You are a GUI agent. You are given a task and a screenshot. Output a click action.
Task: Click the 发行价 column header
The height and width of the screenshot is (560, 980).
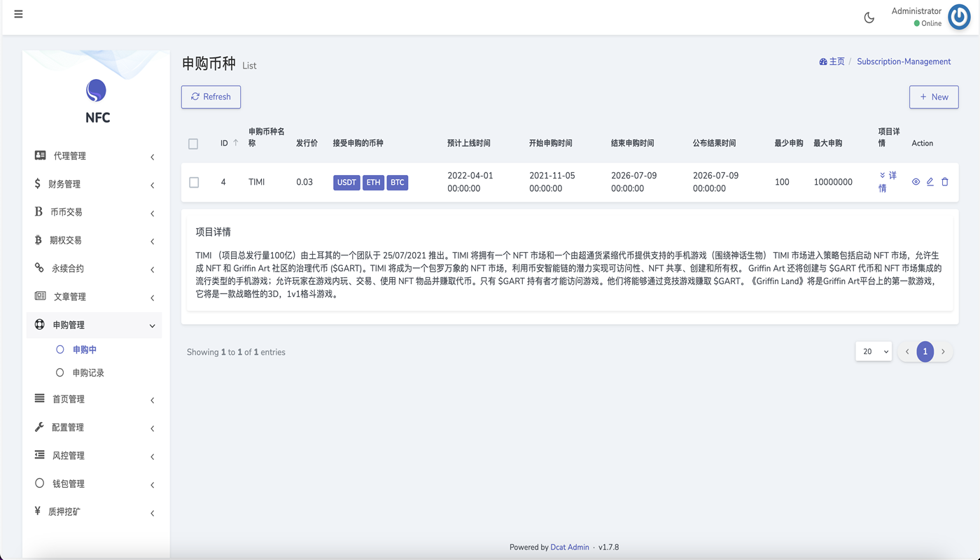pos(307,143)
